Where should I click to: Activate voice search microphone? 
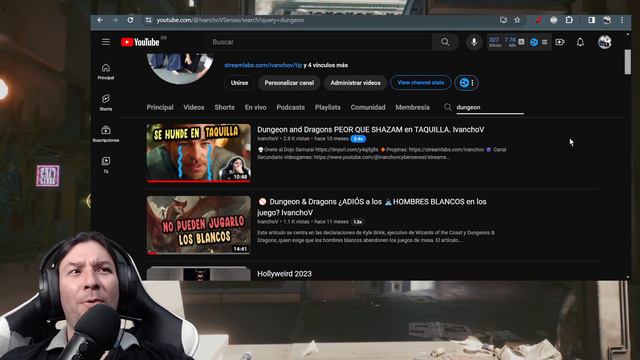click(x=474, y=42)
